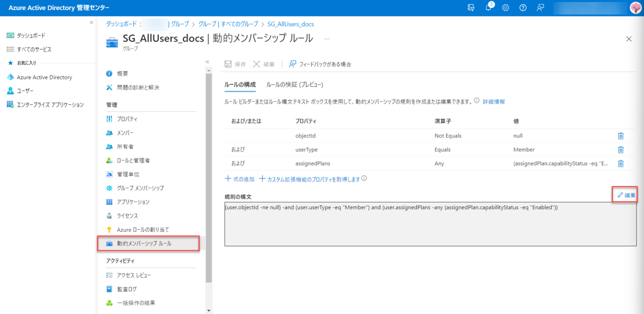
Task: Switch to ルールの検証 (プレビュー) tab
Action: 295,85
